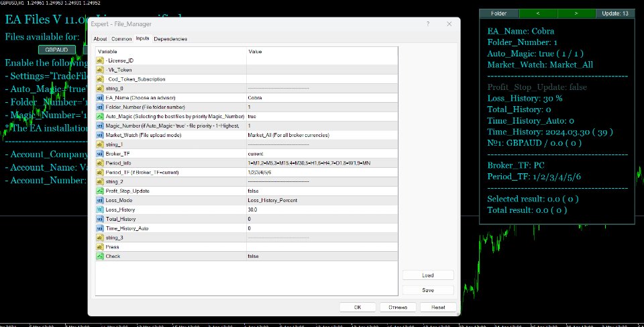Viewport: 644px width, 327px height.
Task: Open EA_Name value dropdown showing Cobra
Action: (322, 98)
